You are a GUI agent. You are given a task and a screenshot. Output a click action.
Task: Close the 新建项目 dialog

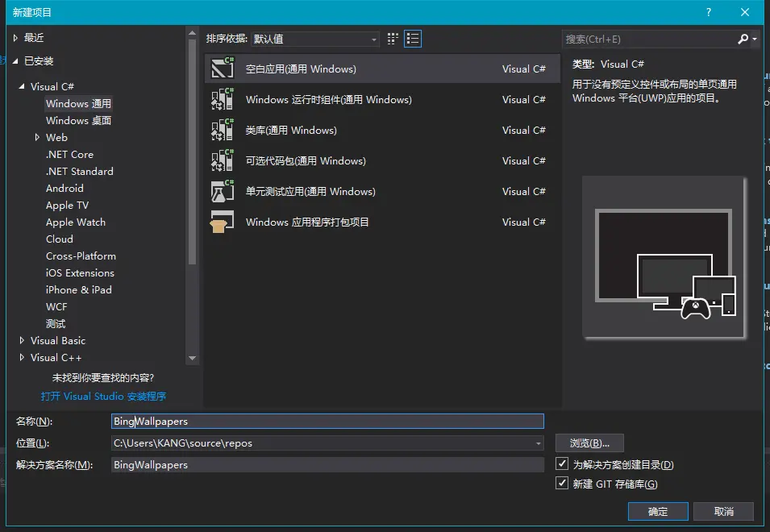(x=745, y=12)
